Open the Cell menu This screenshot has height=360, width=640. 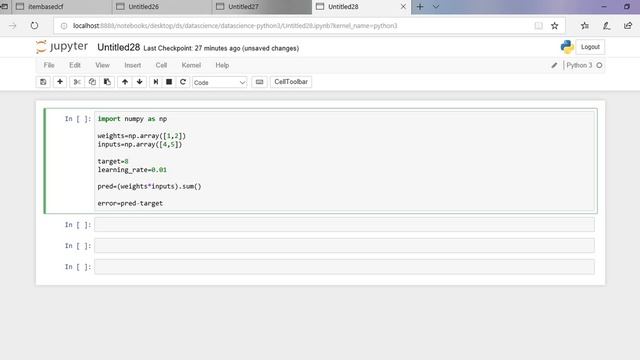click(161, 65)
